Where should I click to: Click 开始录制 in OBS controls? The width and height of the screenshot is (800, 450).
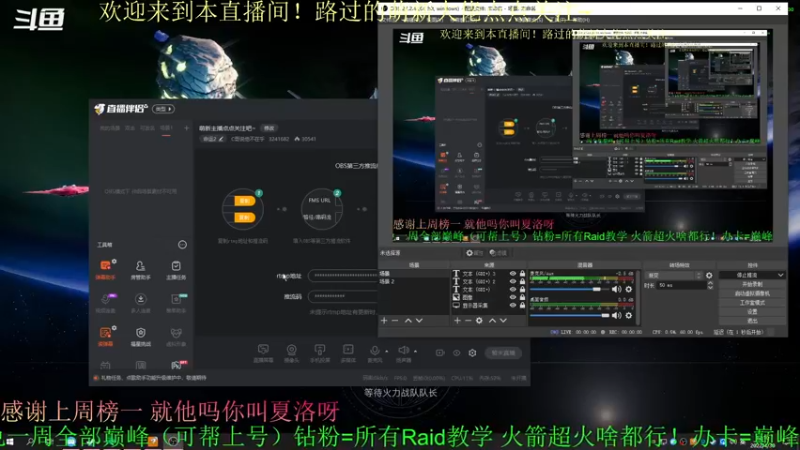(x=752, y=284)
